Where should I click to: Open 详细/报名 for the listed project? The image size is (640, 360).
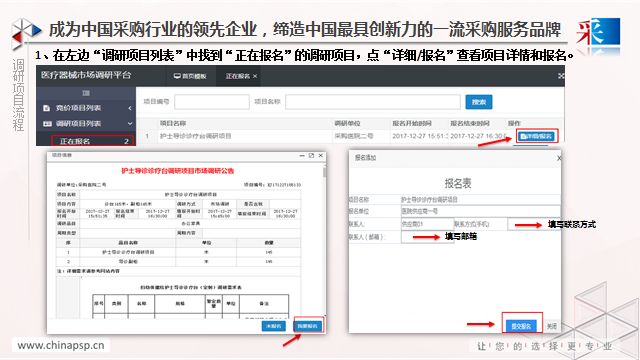click(x=537, y=136)
